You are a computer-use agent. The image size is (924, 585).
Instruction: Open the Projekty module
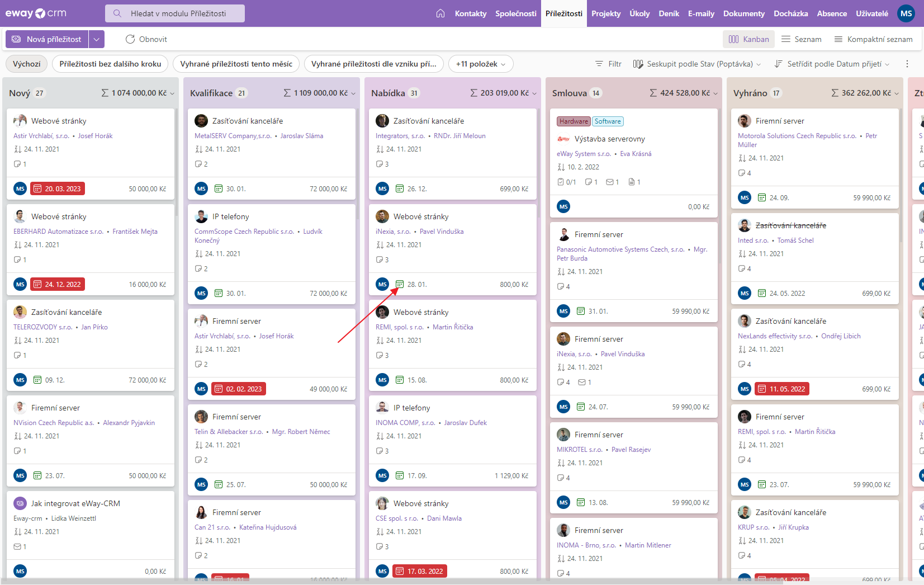(x=606, y=13)
